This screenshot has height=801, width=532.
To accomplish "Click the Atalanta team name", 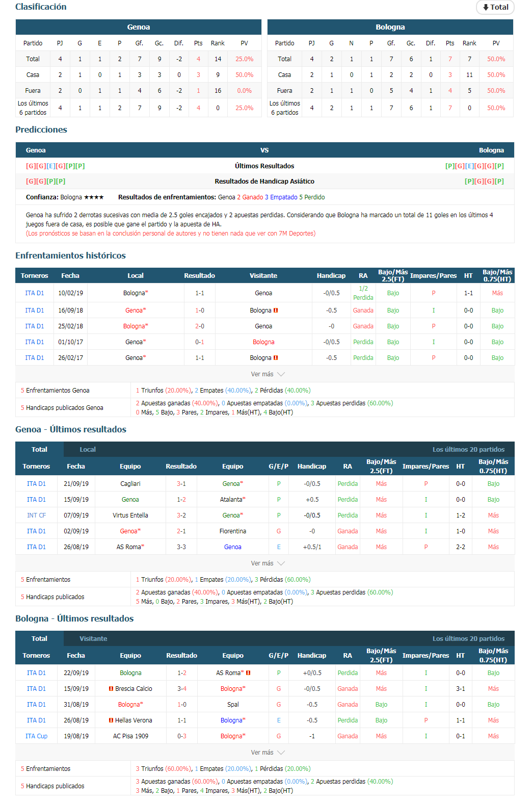I will point(232,499).
